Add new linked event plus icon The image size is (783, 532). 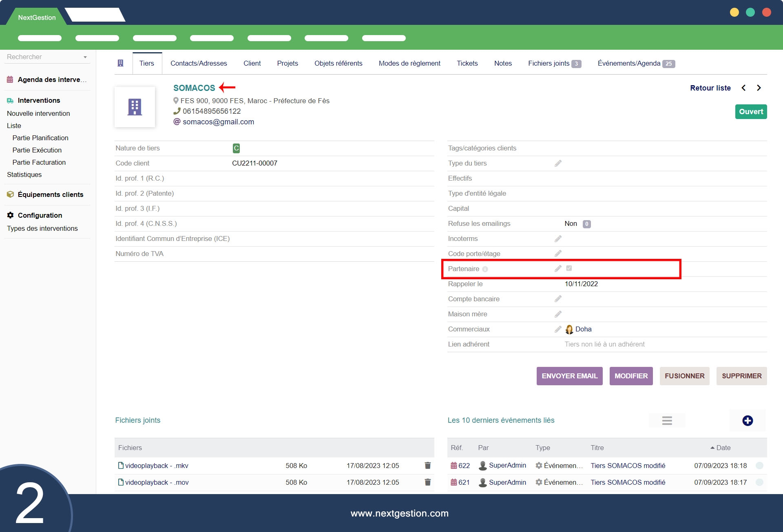[747, 421]
